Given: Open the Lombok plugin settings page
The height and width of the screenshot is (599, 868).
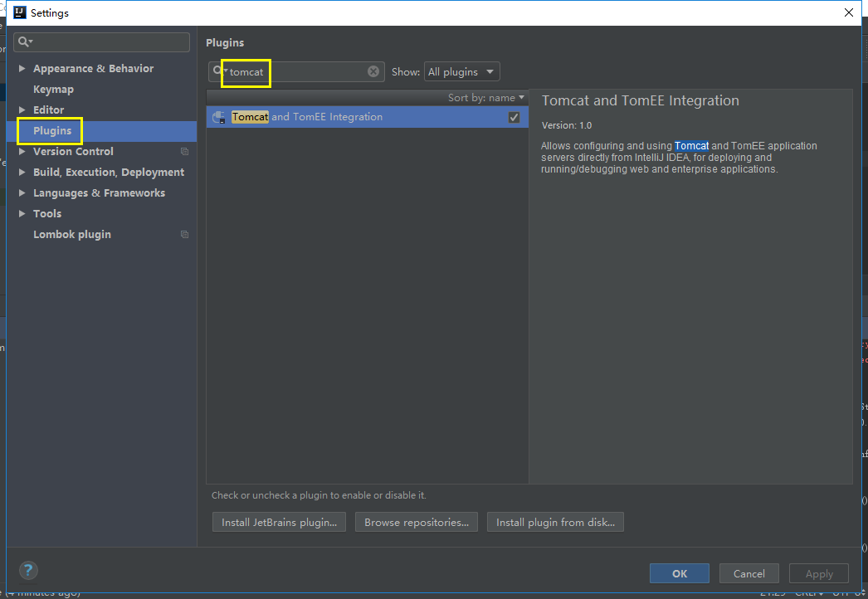Looking at the screenshot, I should [x=72, y=235].
